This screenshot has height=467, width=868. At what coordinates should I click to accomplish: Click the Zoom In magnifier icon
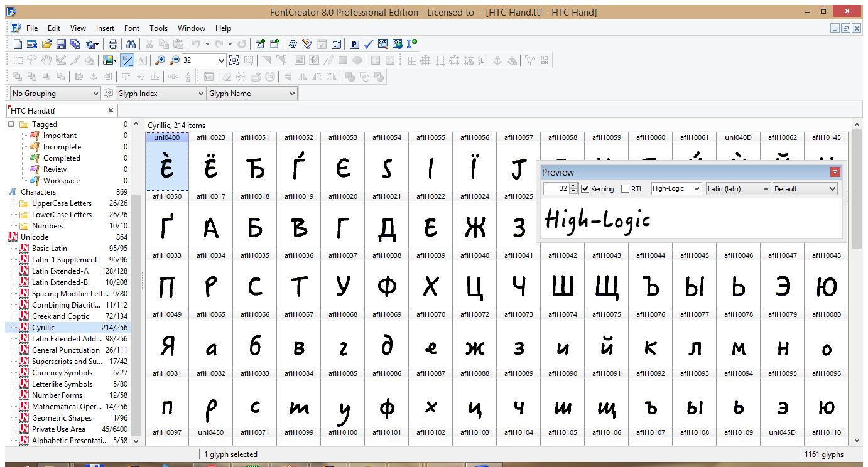coord(160,60)
